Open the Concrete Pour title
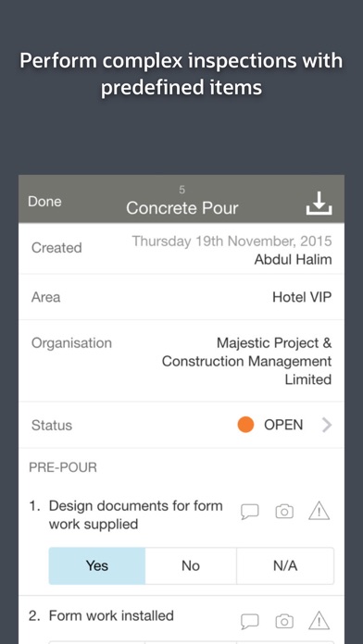 coord(182,208)
